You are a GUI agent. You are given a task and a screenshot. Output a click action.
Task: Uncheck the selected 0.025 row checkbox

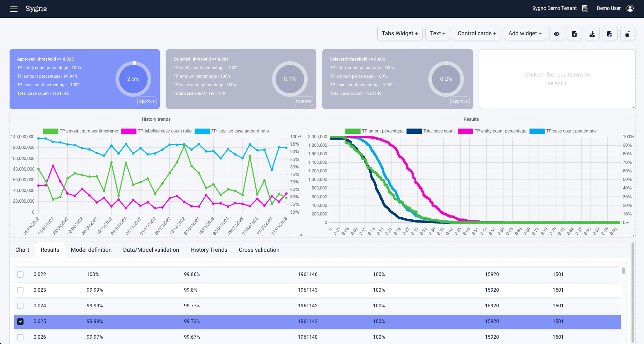tap(20, 322)
